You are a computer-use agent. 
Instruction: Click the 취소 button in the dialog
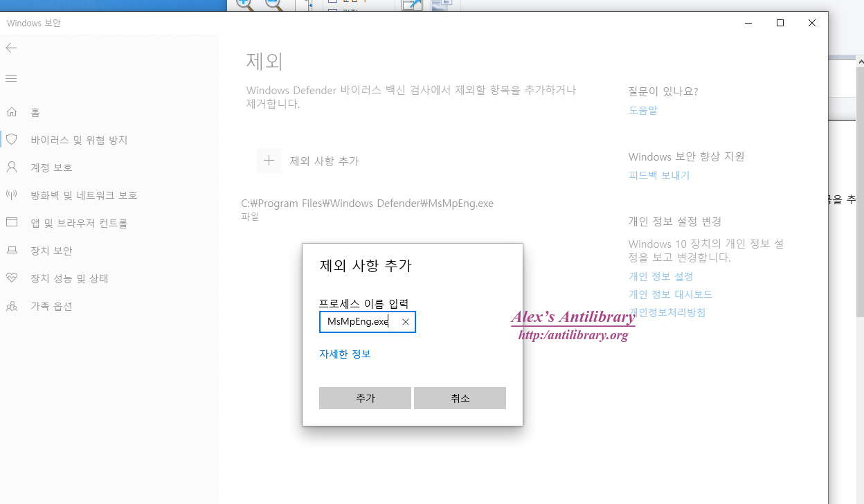[x=460, y=398]
